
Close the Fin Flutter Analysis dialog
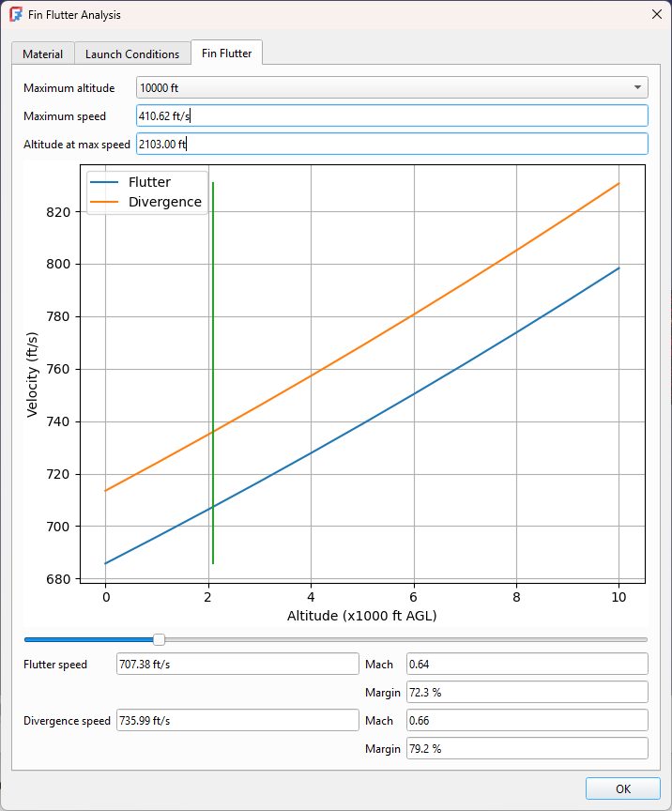click(655, 15)
